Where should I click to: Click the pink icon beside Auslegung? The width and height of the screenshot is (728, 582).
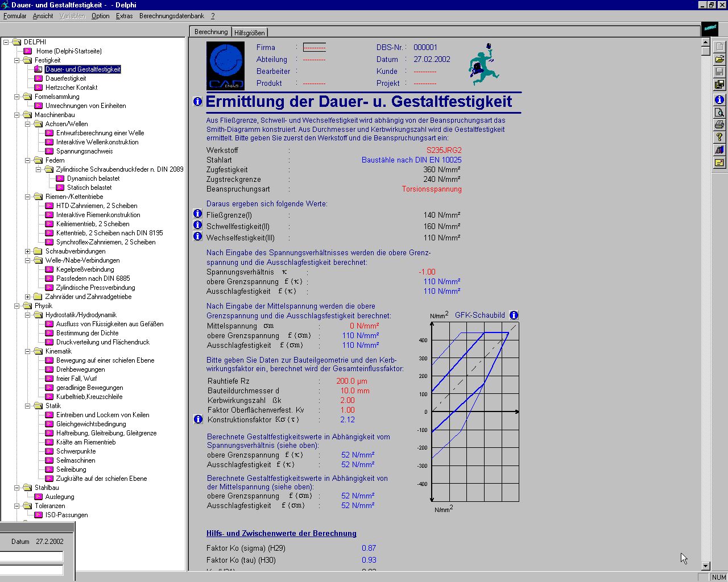point(39,497)
